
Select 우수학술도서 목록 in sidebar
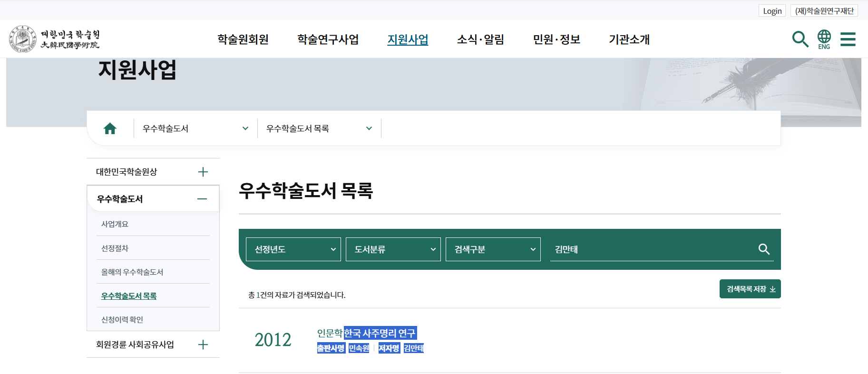coord(129,296)
